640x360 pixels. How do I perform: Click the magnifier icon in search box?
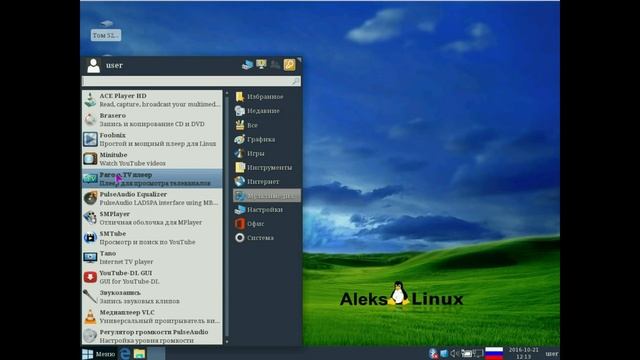tap(295, 82)
